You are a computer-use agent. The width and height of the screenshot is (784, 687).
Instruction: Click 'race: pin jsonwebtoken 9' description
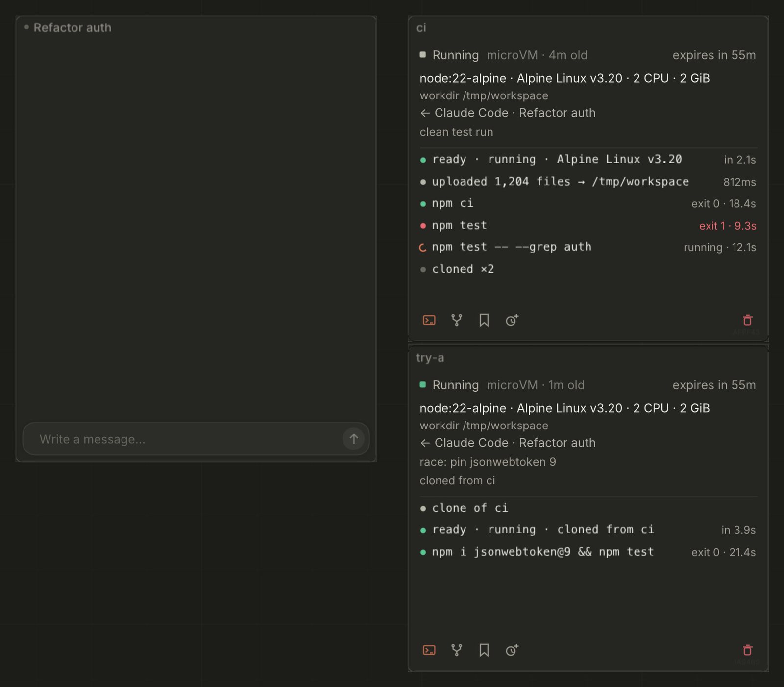[x=488, y=462]
